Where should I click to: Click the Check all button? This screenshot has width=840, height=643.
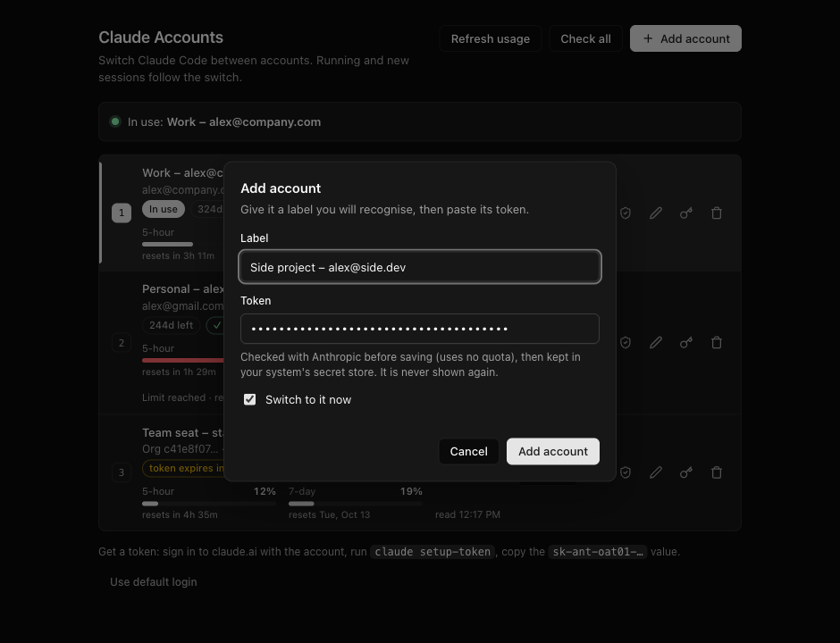tap(585, 38)
